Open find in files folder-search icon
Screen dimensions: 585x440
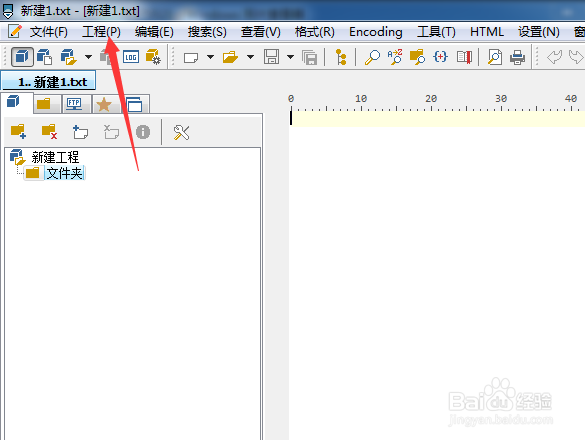point(417,57)
